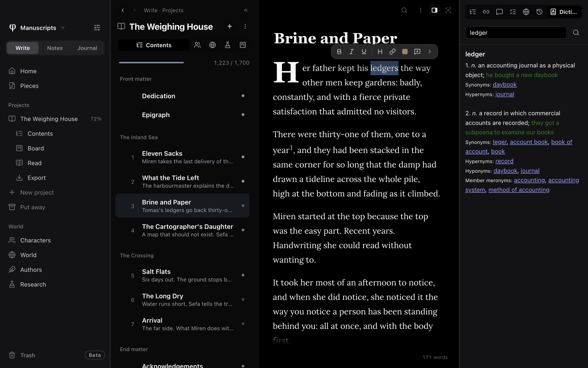588x368 pixels.
Task: Open the checklist panel icon
Action: (x=513, y=12)
